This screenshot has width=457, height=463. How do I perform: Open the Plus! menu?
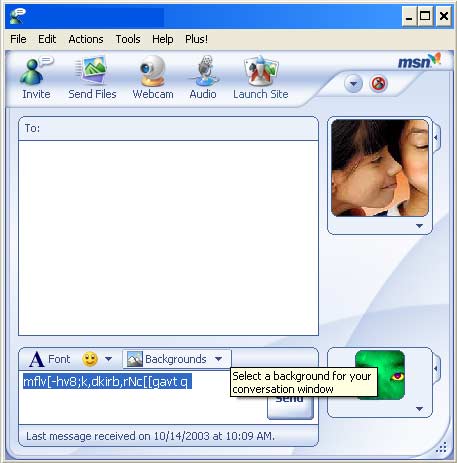[x=196, y=39]
